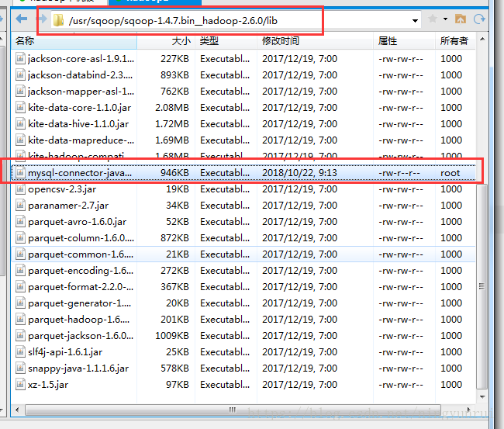504x429 pixels.
Task: Select the kite-data-hive-1.1.0.jar file icon
Action: [x=20, y=124]
